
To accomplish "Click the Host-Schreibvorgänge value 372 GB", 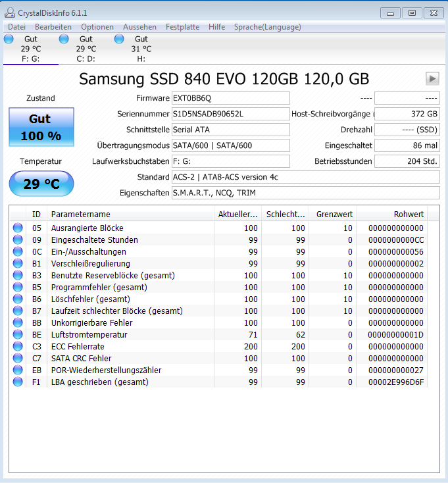I will click(407, 114).
